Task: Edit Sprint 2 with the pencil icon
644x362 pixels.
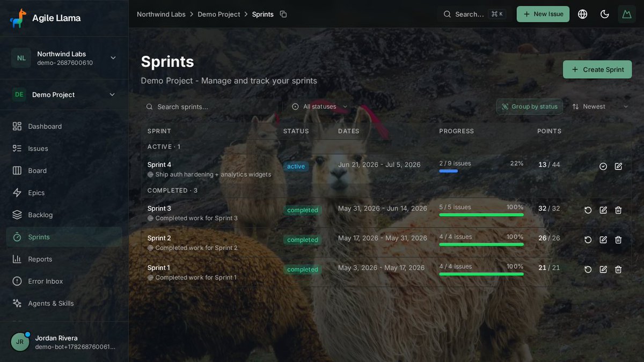Action: point(603,240)
